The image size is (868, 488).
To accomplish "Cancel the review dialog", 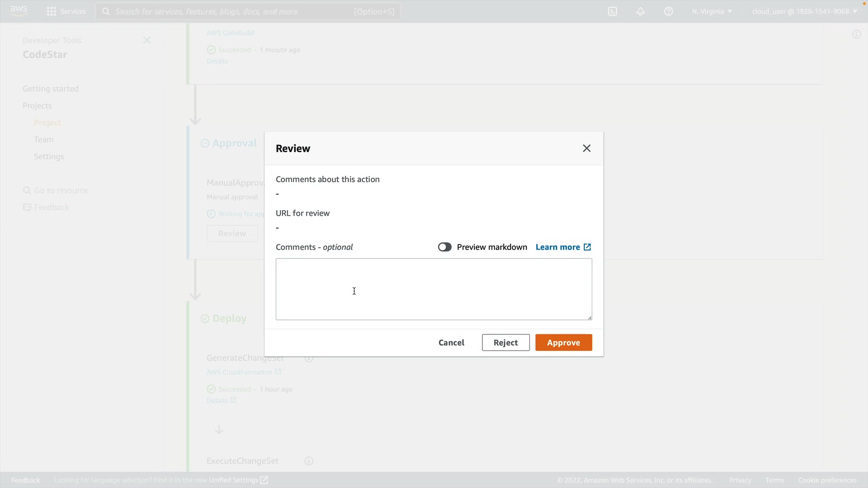I will (x=451, y=343).
